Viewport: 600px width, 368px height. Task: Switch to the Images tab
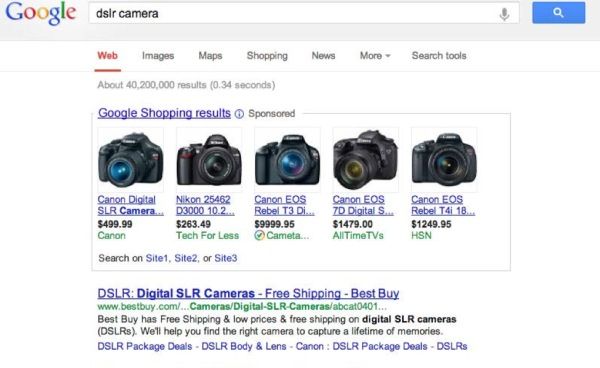click(x=158, y=55)
